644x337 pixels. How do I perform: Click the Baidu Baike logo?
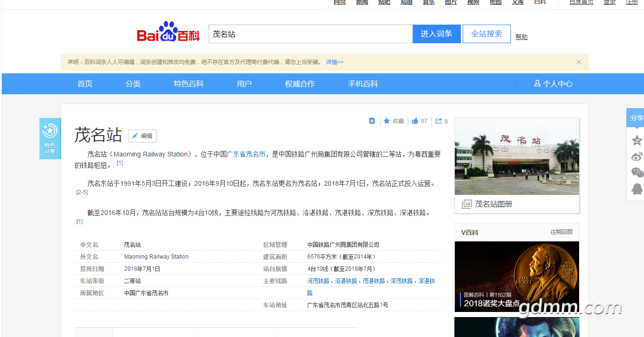[168, 32]
